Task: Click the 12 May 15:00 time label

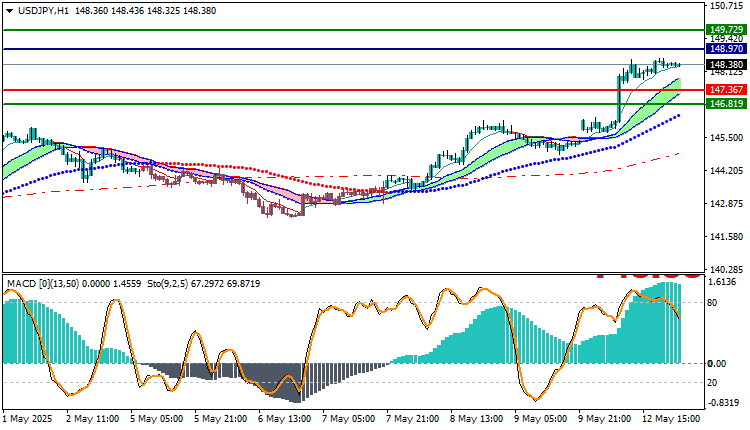Action: click(671, 419)
